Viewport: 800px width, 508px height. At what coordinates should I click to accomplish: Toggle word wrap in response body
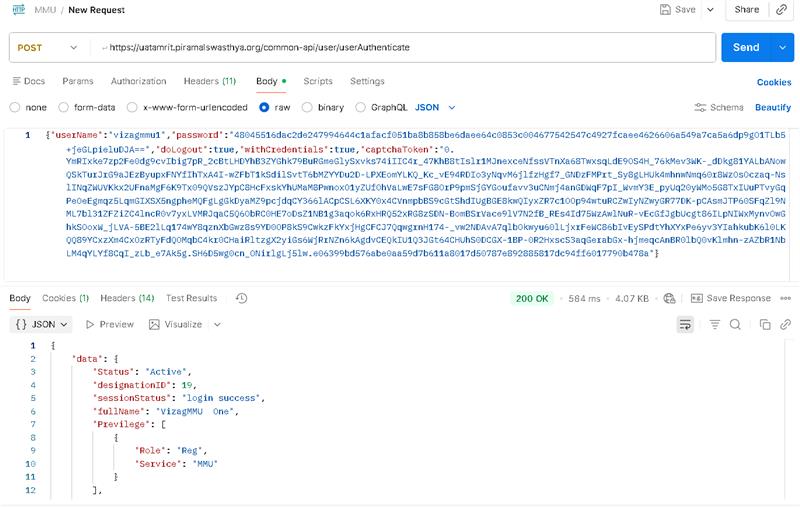(x=686, y=324)
